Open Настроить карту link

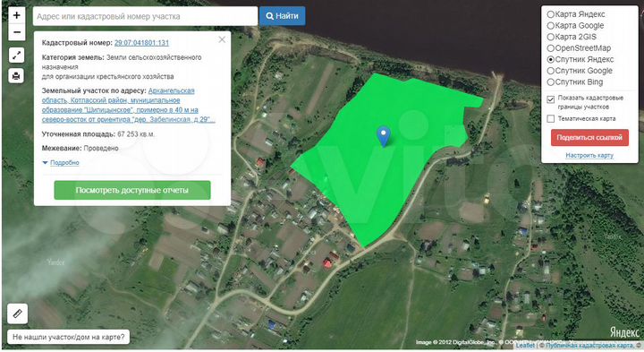click(x=589, y=156)
